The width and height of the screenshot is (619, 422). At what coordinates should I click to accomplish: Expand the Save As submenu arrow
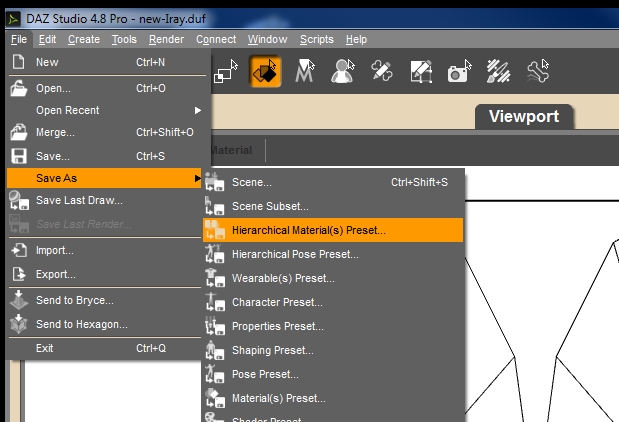198,178
